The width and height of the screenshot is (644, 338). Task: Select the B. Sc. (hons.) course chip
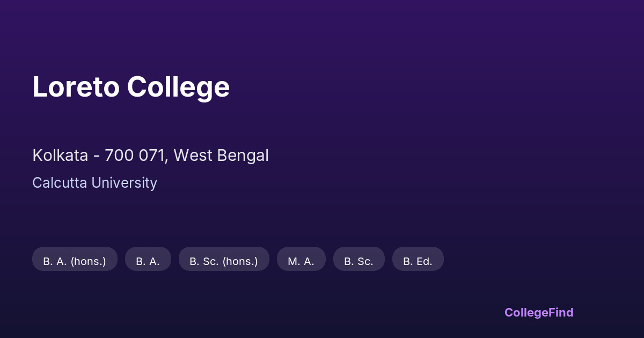(x=223, y=261)
